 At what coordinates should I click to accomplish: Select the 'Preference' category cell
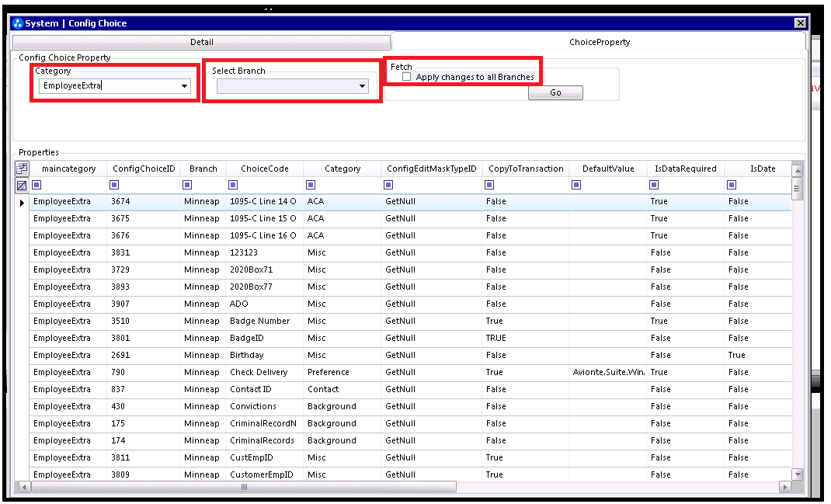pos(342,372)
